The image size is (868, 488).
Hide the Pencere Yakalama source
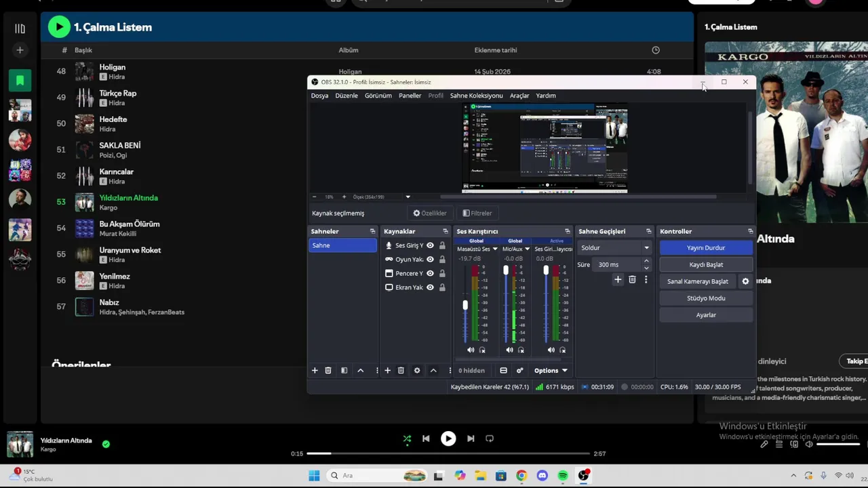tap(430, 273)
